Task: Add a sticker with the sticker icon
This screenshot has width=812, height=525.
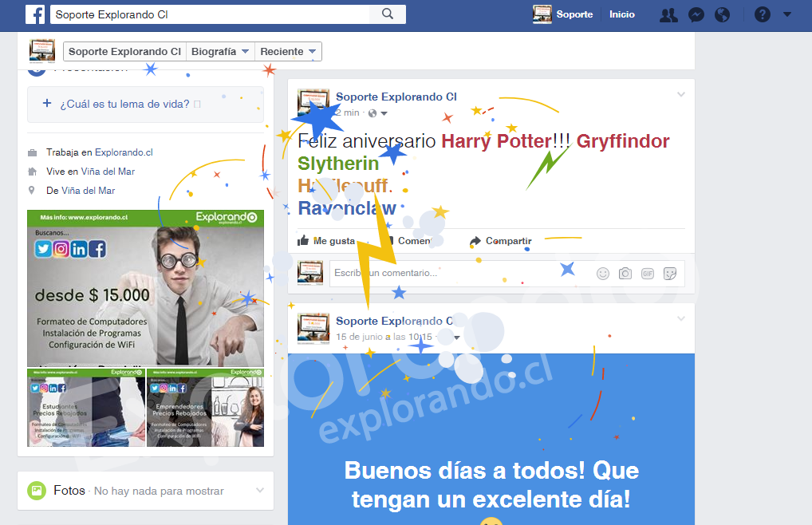Action: tap(669, 274)
